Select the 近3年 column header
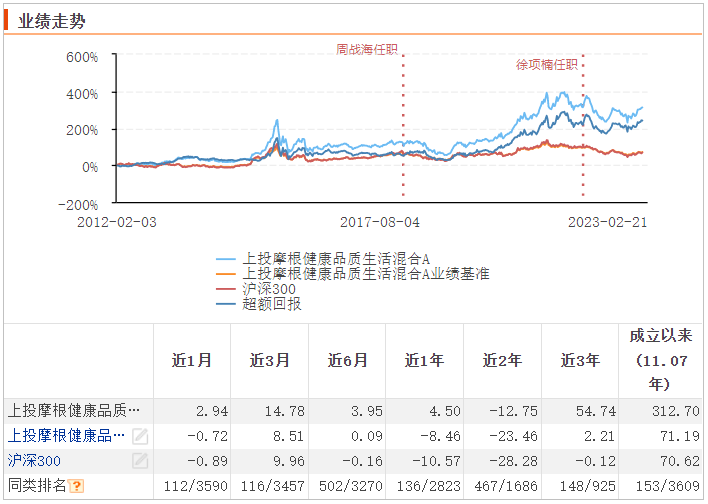 pyautogui.click(x=580, y=360)
